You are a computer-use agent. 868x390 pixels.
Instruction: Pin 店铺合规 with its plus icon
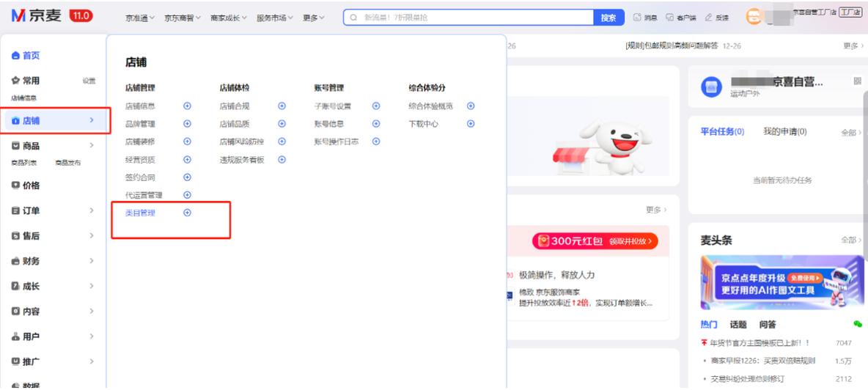[x=282, y=106]
